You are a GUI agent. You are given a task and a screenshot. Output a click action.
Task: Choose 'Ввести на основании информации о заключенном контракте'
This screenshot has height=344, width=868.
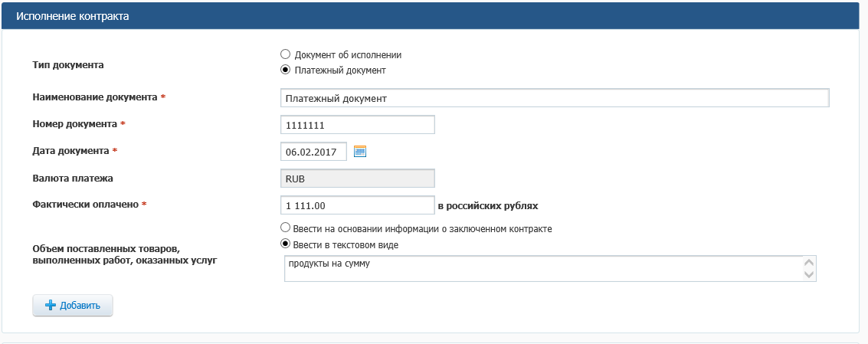286,228
